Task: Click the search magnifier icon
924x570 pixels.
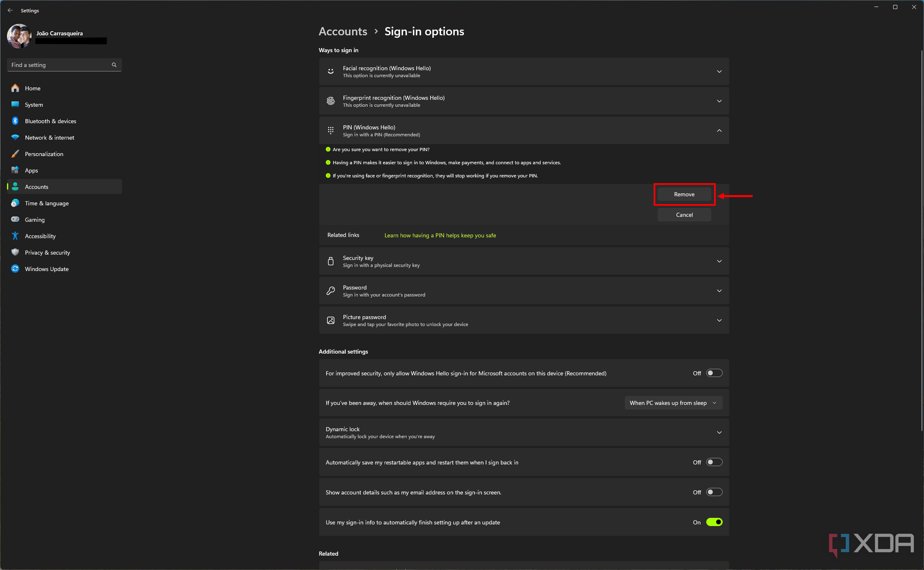Action: coord(114,65)
